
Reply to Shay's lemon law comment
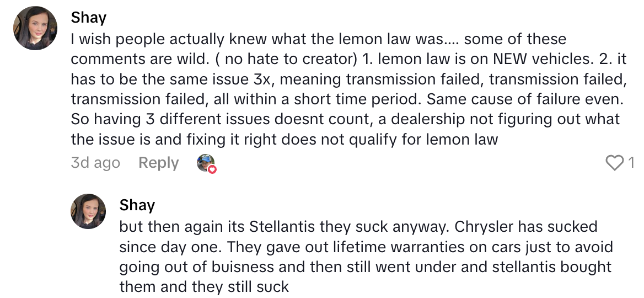point(159,163)
